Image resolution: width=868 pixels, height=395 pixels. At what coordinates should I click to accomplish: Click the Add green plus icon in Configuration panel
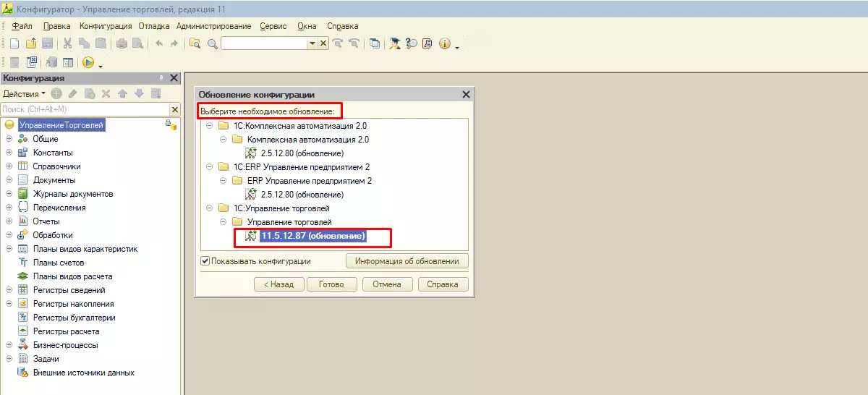56,93
